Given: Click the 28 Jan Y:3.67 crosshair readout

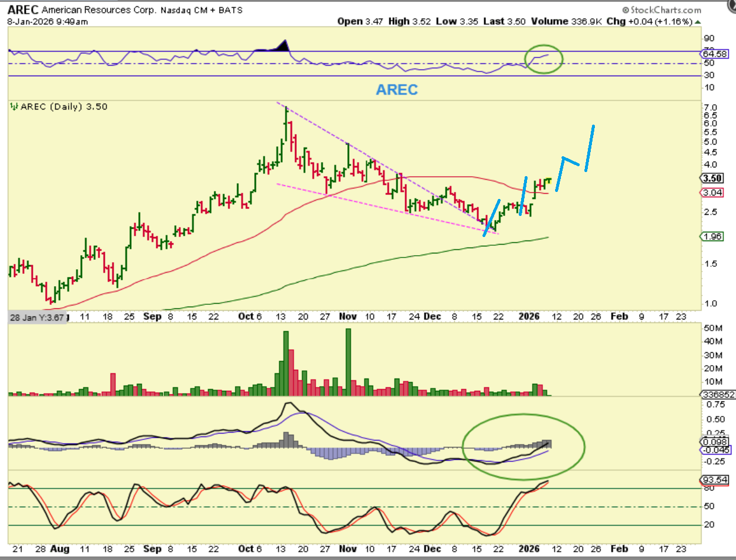Looking at the screenshot, I should [37, 317].
